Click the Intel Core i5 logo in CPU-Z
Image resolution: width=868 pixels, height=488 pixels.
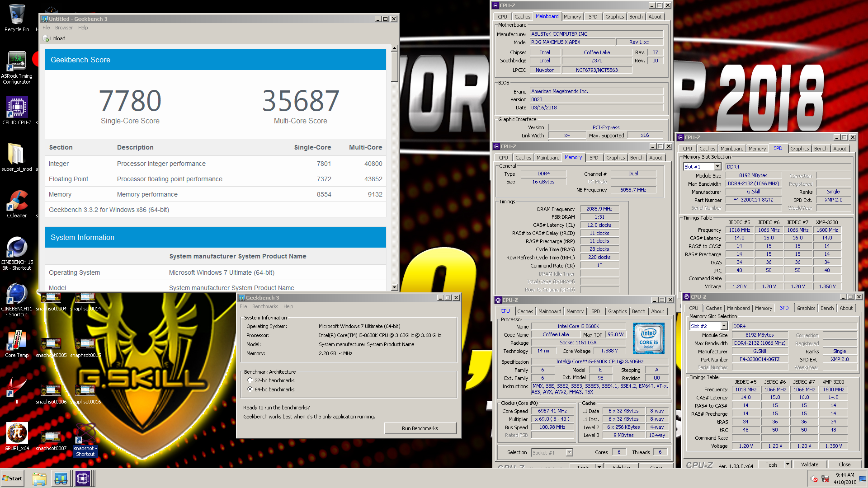648,338
